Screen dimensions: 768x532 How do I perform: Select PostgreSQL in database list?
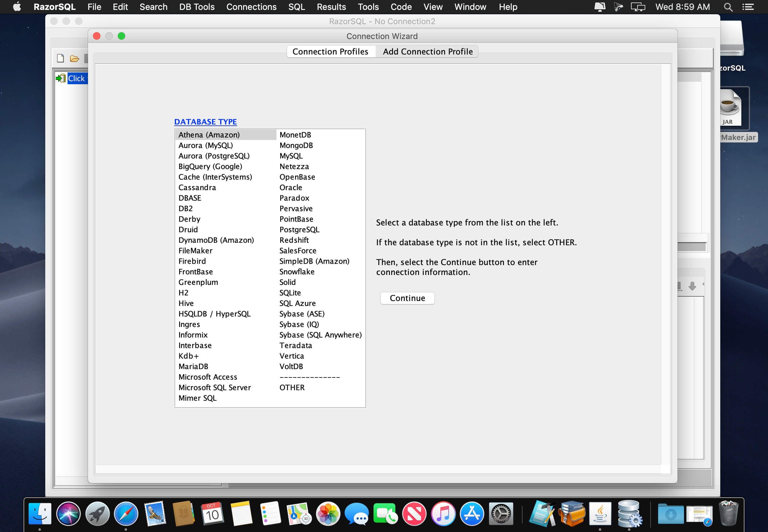tap(299, 230)
